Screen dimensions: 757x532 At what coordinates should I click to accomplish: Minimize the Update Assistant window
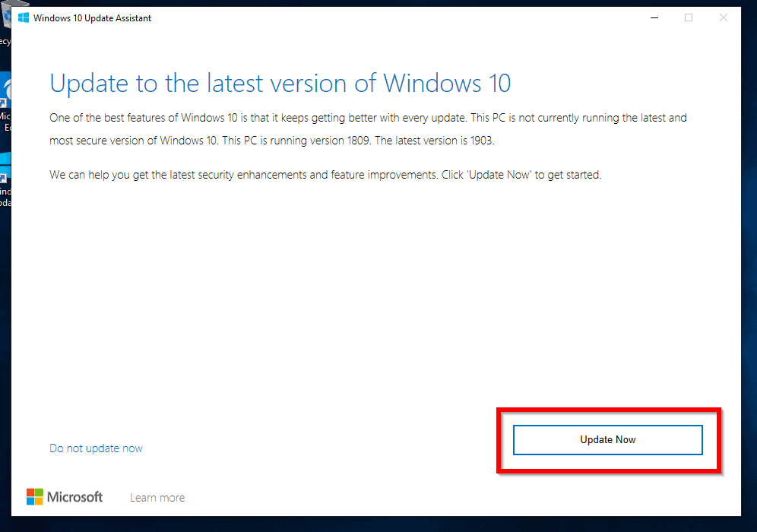654,18
